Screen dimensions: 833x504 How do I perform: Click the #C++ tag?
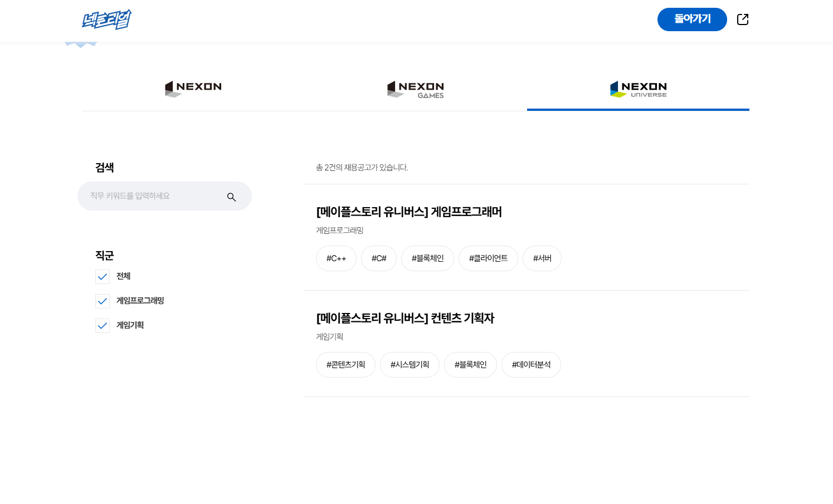[336, 258]
